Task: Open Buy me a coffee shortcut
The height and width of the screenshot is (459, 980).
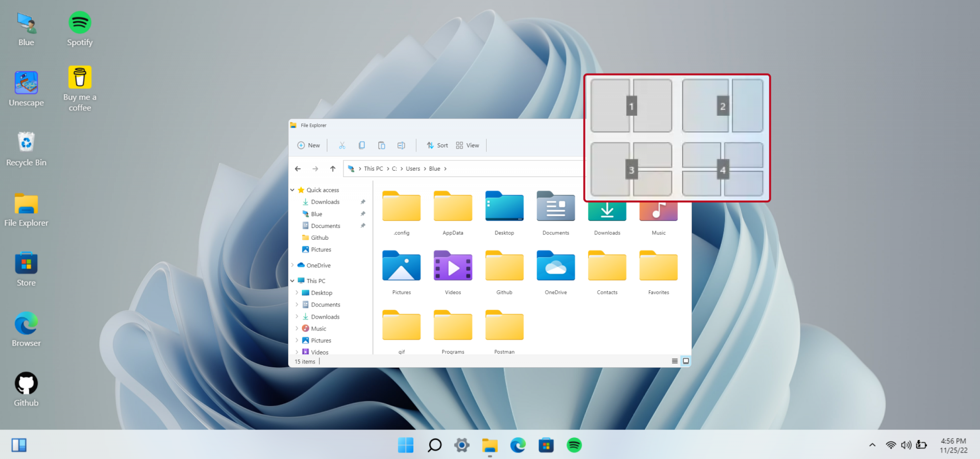Action: 79,89
